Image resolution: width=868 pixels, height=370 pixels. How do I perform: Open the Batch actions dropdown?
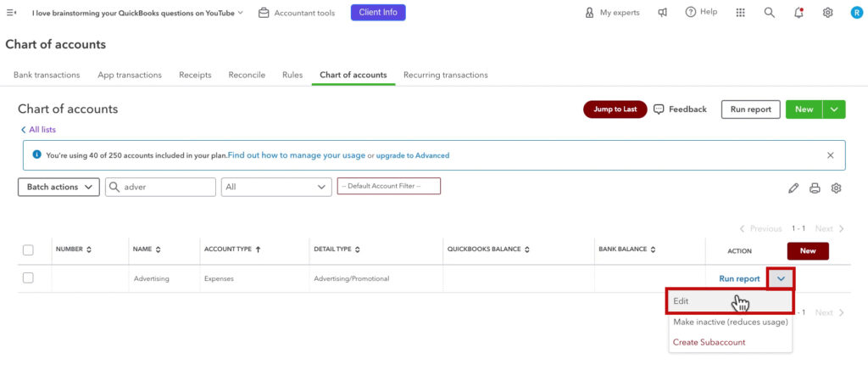coord(58,188)
